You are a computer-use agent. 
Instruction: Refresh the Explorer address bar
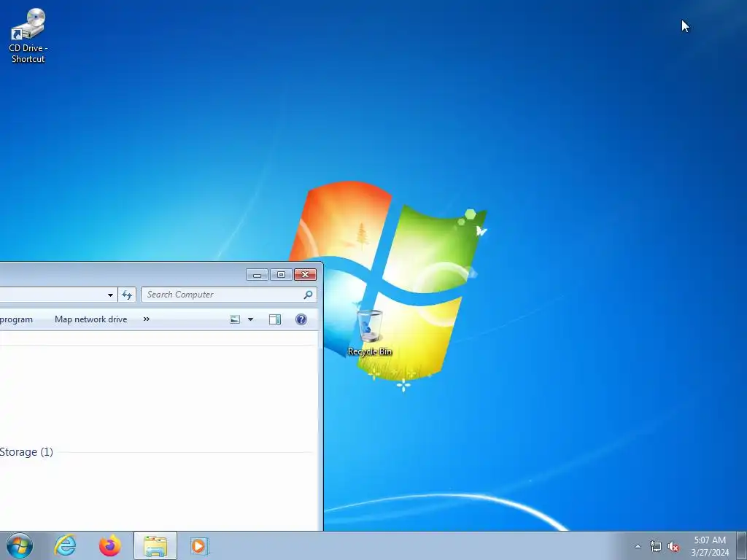coord(127,295)
